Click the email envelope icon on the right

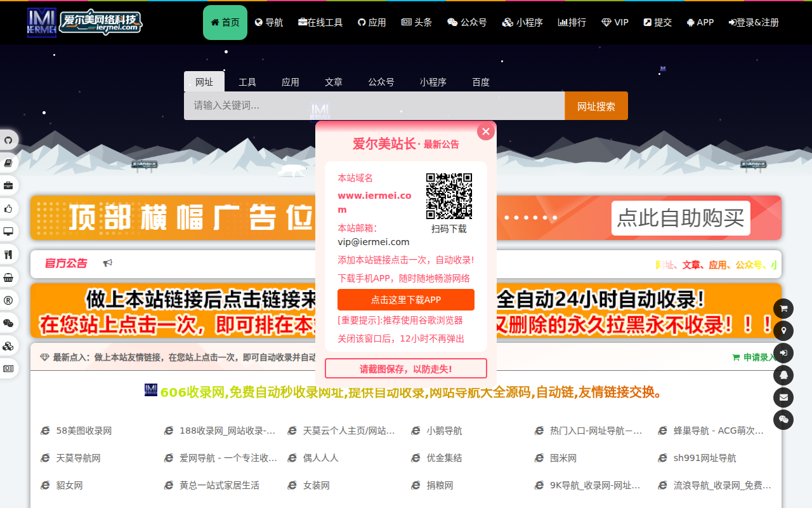(x=783, y=398)
